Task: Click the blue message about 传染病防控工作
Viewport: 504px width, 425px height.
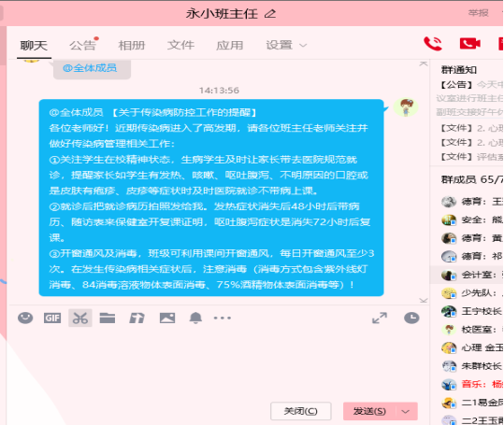Action: [211, 198]
